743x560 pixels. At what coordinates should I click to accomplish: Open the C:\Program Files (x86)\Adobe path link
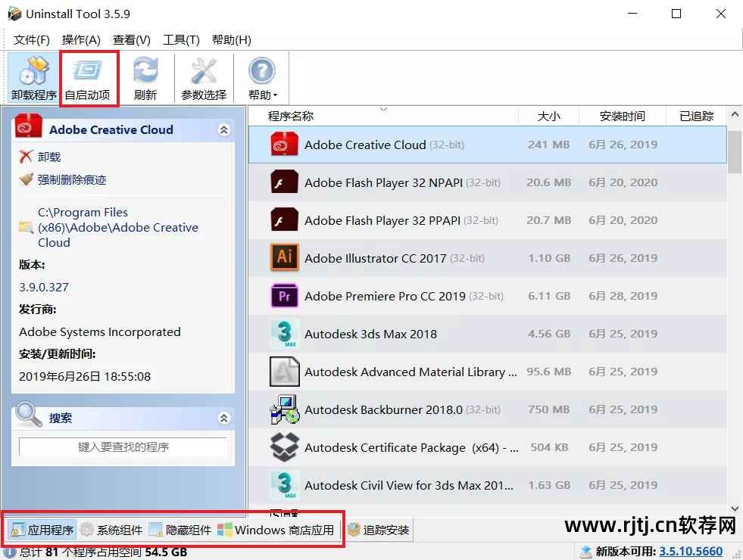pyautogui.click(x=118, y=227)
